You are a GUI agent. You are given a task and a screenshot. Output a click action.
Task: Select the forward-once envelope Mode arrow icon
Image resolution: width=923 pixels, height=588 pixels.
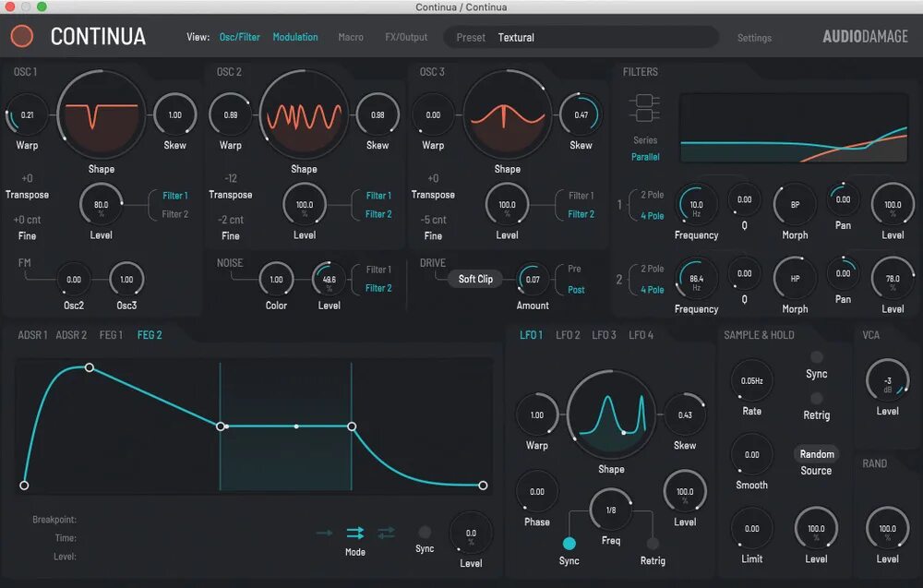(324, 533)
